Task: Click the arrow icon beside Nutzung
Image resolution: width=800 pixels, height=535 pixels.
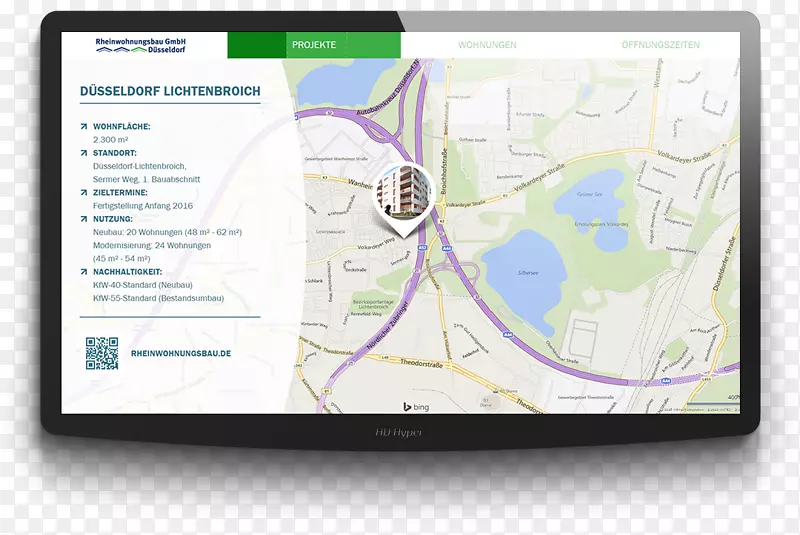Action: (84, 218)
